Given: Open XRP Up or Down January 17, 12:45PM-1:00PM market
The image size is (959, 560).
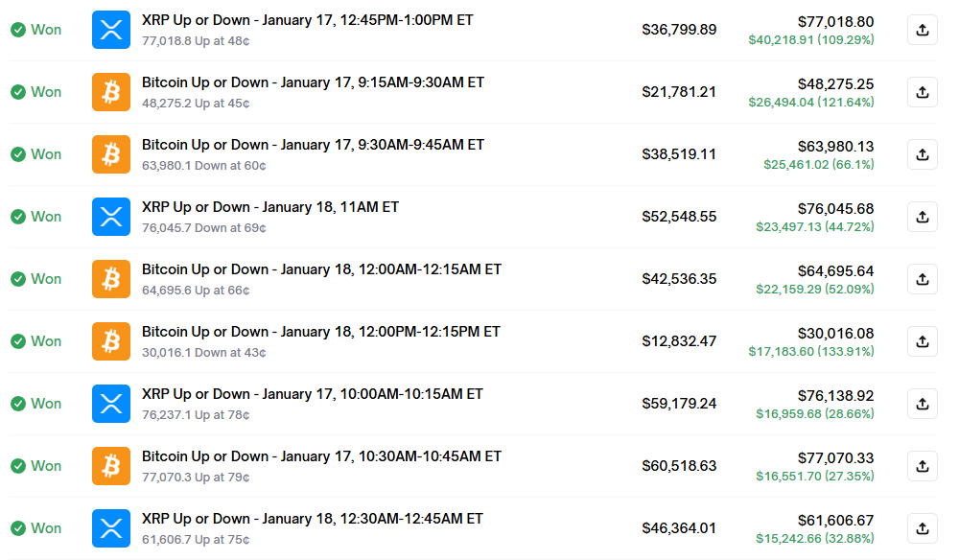Looking at the screenshot, I should coord(307,20).
